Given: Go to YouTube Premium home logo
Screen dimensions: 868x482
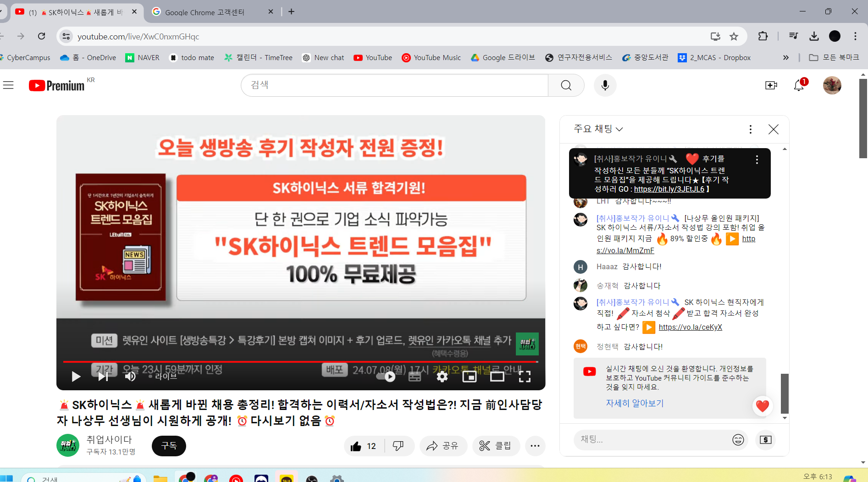Looking at the screenshot, I should (x=57, y=86).
